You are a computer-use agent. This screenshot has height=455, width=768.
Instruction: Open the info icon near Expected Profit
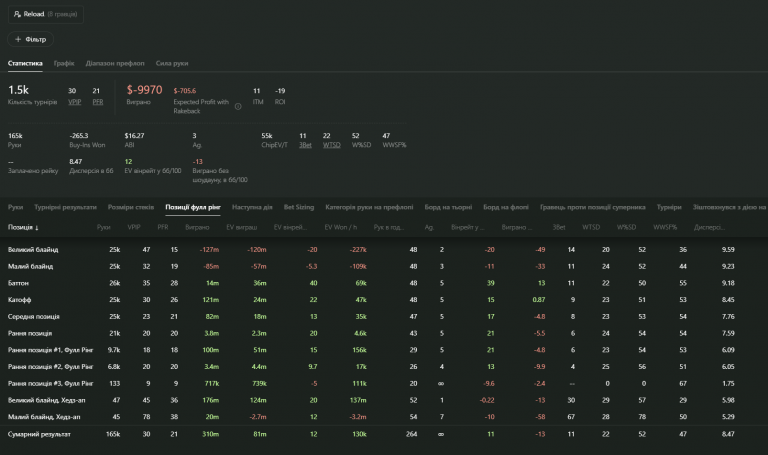[238, 106]
